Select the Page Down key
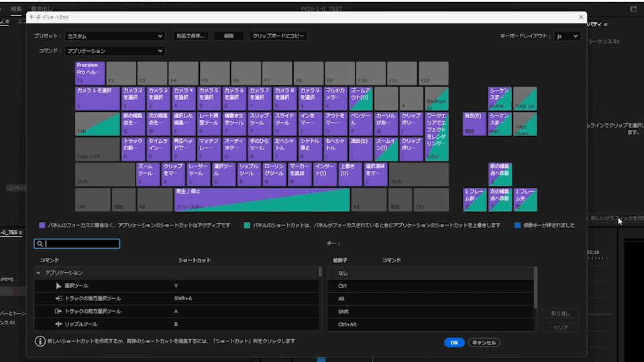Image resolution: width=644 pixels, height=362 pixels. coord(525,124)
